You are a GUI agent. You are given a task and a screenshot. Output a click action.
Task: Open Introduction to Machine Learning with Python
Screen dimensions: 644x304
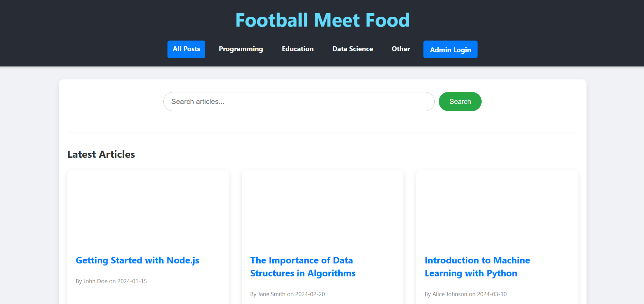(x=477, y=267)
